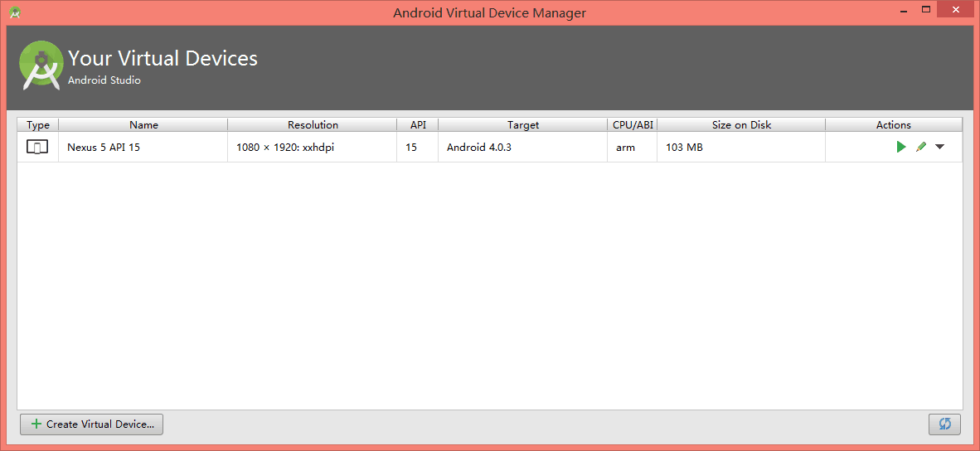Select the 1080 × 1920: xxhdpi cell

[313, 148]
